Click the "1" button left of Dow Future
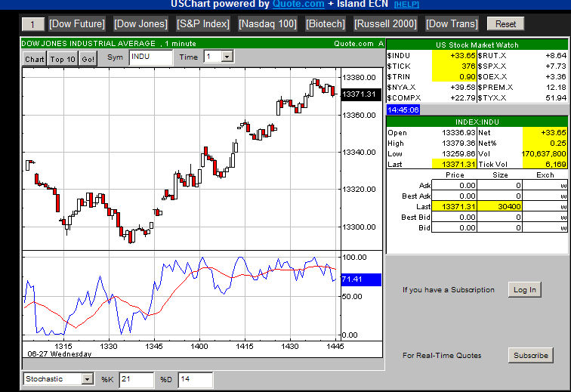The width and height of the screenshot is (571, 392). [x=32, y=24]
